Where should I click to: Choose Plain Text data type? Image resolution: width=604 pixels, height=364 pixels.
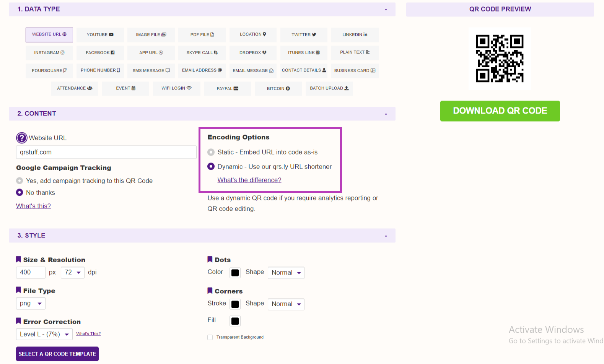(355, 53)
